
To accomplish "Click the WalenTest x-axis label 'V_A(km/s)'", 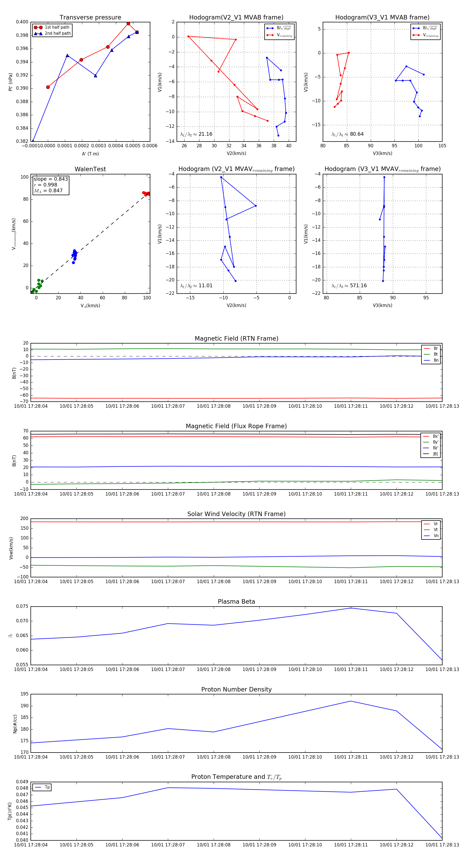I will click(90, 306).
